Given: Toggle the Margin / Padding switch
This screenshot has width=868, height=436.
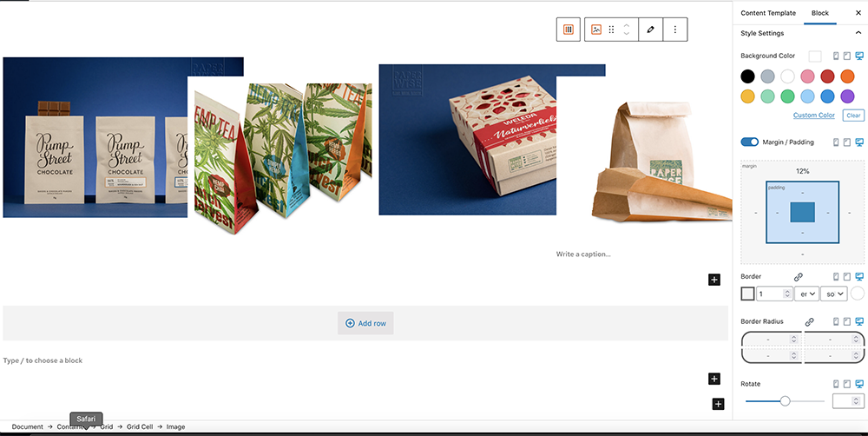Looking at the screenshot, I should click(750, 142).
